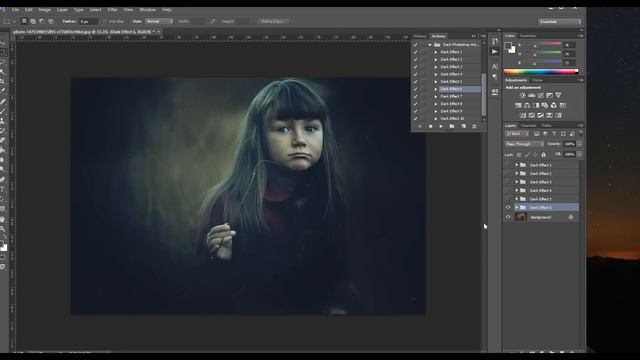Select Add to selection icon in options bar
Viewport: 640px width, 360px height.
tap(33, 21)
